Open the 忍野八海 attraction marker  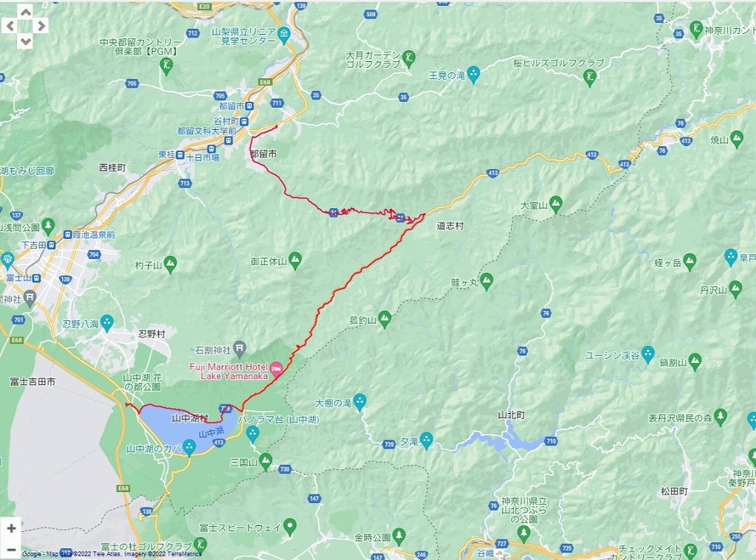point(107,322)
